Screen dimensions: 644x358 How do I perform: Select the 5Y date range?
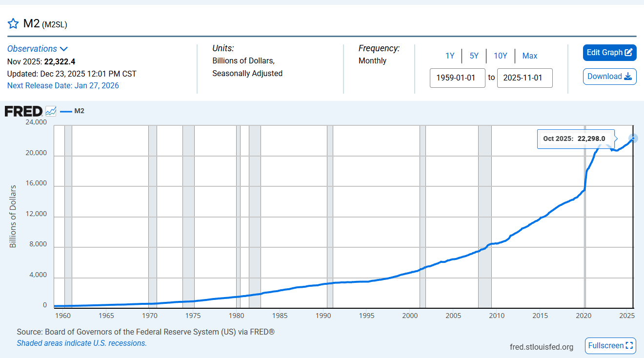[474, 56]
